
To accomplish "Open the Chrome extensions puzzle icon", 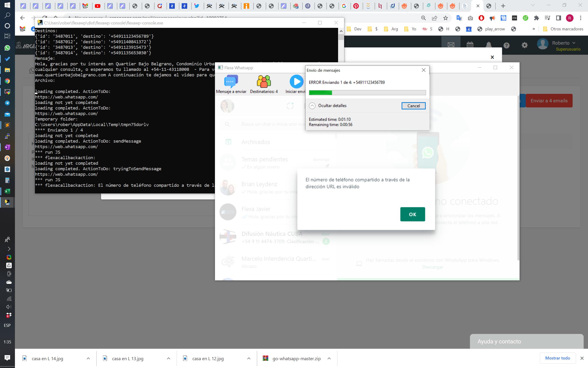I will point(536,18).
